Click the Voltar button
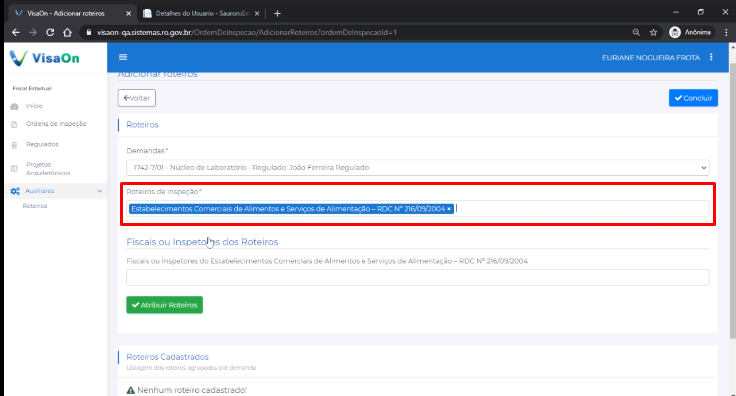 (x=137, y=98)
